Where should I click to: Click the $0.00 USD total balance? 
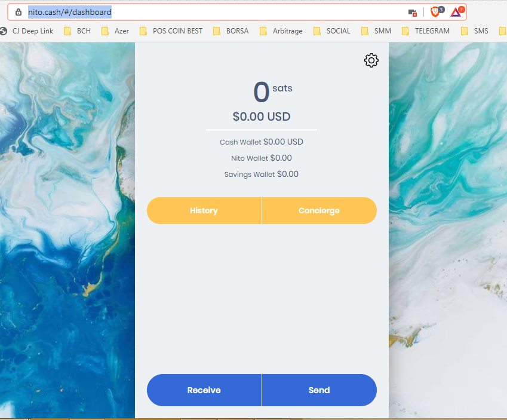(x=262, y=117)
